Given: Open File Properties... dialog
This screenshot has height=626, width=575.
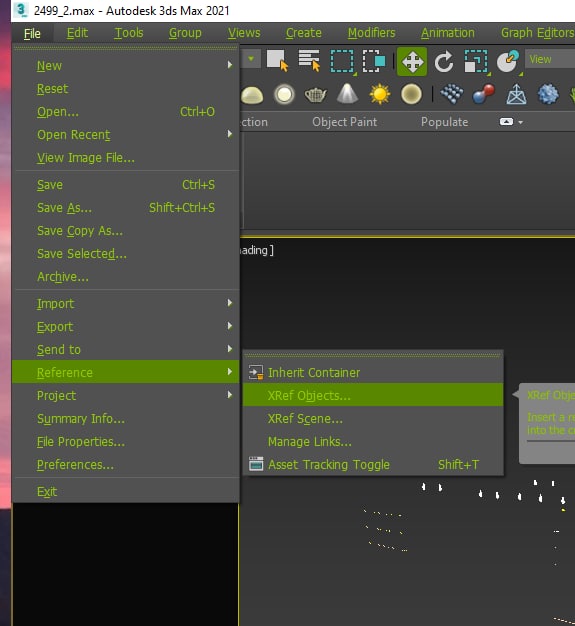Looking at the screenshot, I should pos(126,442).
